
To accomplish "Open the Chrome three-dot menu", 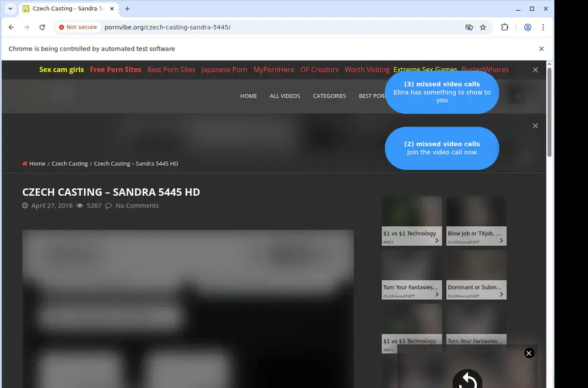I will (543, 27).
